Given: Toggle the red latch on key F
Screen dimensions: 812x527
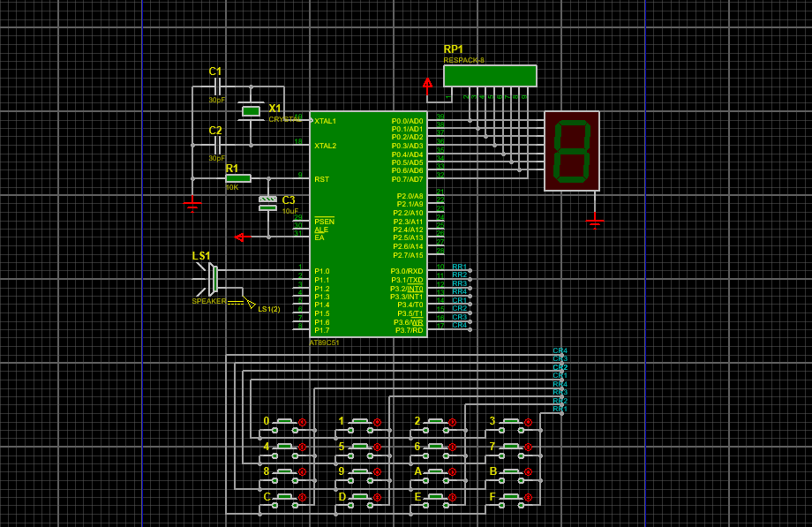Looking at the screenshot, I should [x=528, y=498].
